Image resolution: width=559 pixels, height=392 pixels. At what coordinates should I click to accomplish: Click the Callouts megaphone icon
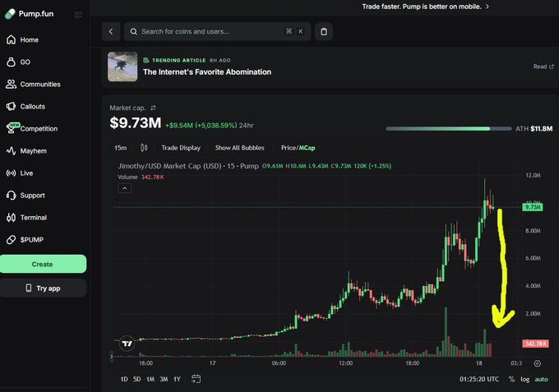point(11,106)
